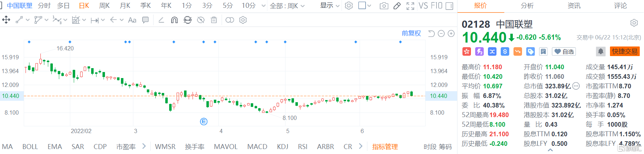This screenshot has height=154, width=644.
Task: Toggle the pencil drawing toolbar
Action: pyautogui.click(x=397, y=6)
